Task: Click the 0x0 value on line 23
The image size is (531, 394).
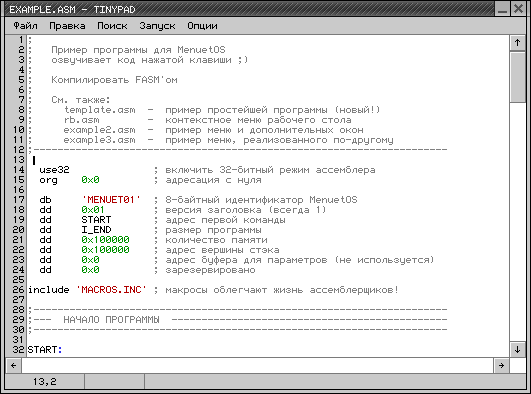Action: pyautogui.click(x=90, y=260)
